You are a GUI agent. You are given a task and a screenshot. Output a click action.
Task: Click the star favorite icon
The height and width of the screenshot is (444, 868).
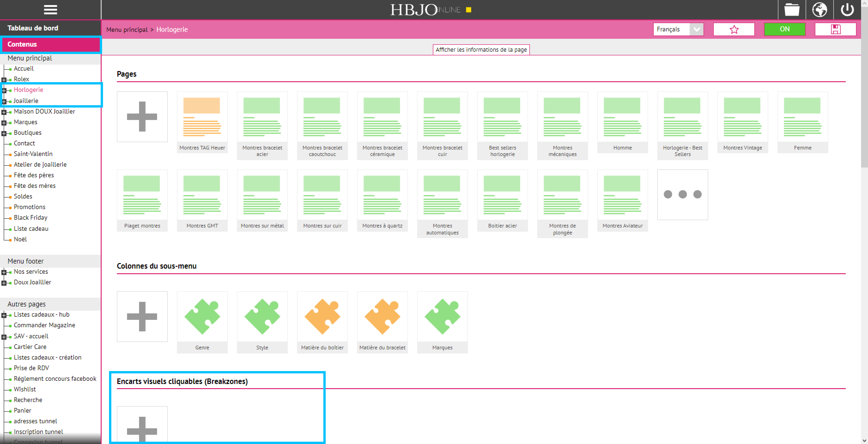click(734, 29)
